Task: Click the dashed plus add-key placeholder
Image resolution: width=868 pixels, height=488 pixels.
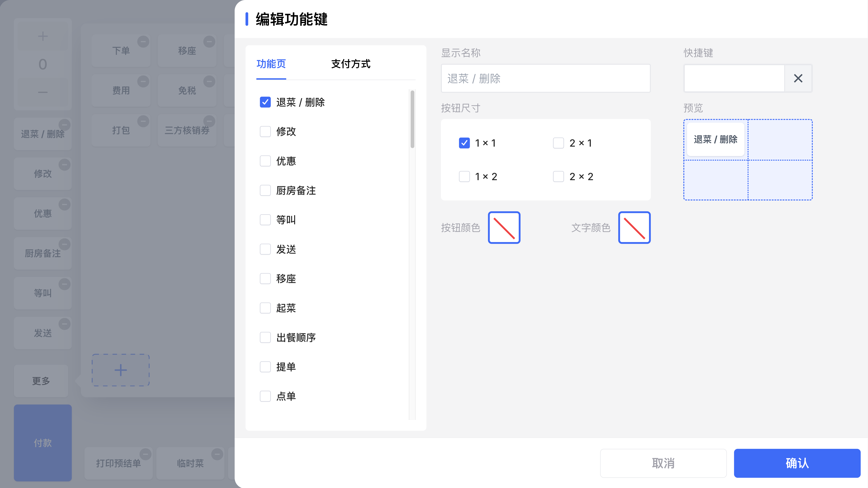Action: pyautogui.click(x=121, y=370)
